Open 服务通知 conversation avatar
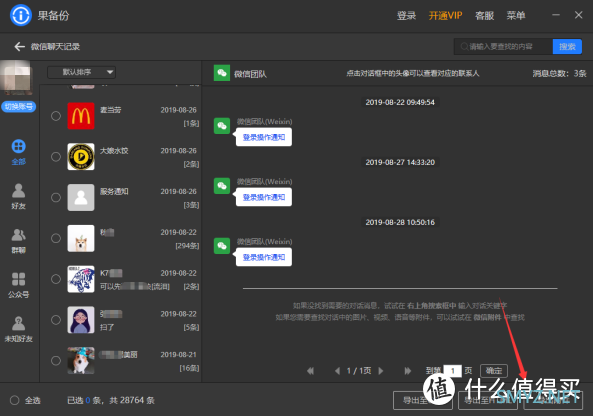Image resolution: width=593 pixels, height=416 pixels. 81,197
